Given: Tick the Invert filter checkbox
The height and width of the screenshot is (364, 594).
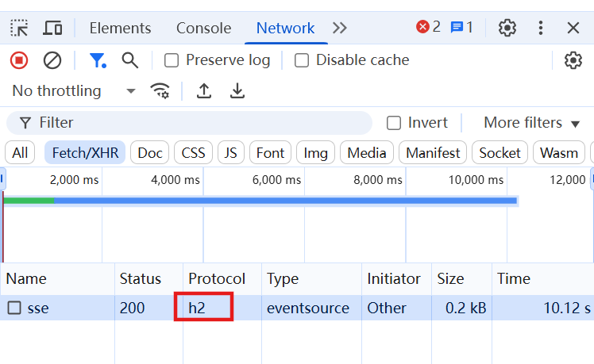Looking at the screenshot, I should tap(394, 123).
